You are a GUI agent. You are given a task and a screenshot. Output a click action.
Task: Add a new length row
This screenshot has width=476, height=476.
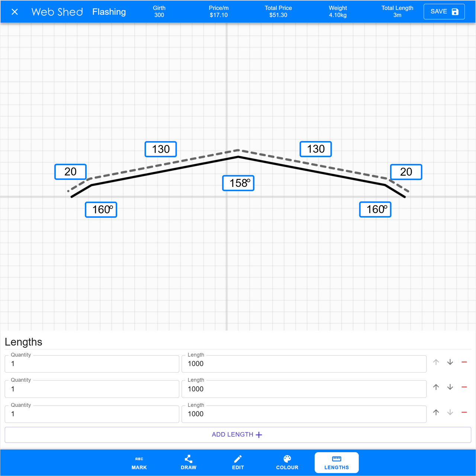(x=238, y=435)
